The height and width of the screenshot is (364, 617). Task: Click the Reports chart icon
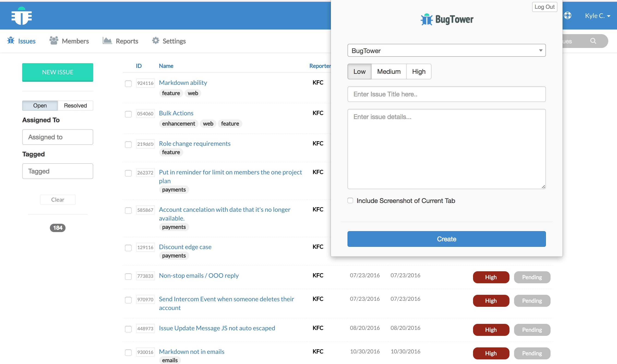[107, 40]
